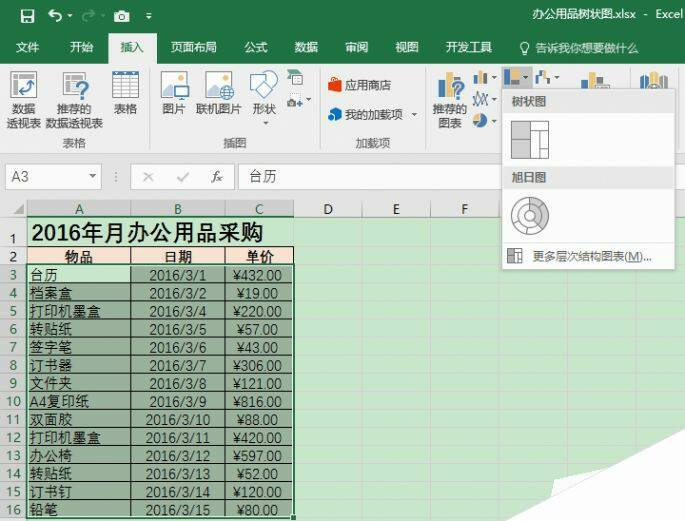Image resolution: width=685 pixels, height=521 pixels.
Task: Click the Cancel X formula bar button
Action: tap(148, 177)
